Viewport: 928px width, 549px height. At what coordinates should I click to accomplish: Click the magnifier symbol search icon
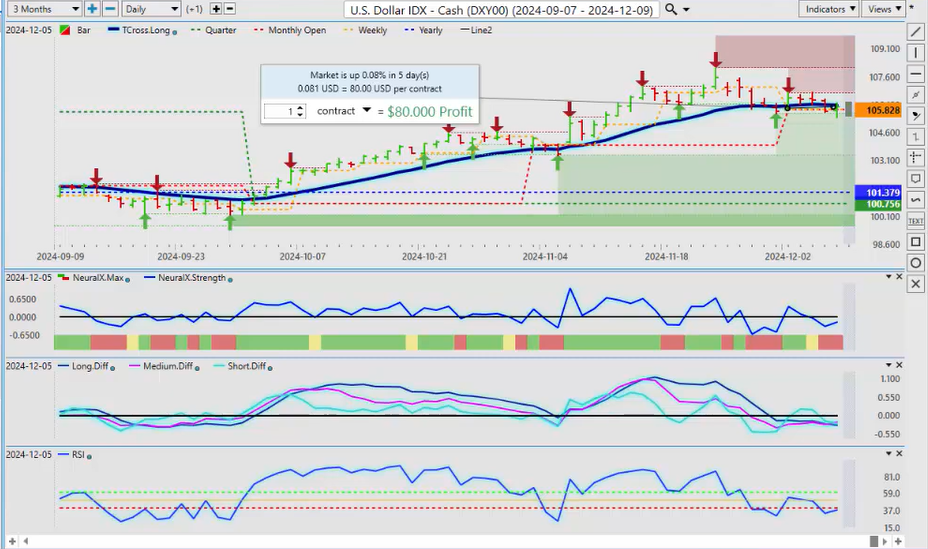click(672, 9)
